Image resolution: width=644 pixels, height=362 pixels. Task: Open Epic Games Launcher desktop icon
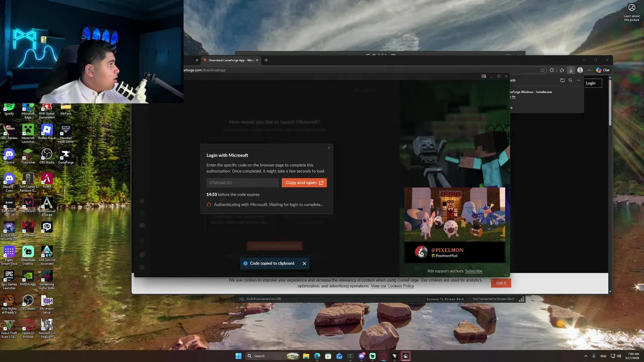coord(9,280)
